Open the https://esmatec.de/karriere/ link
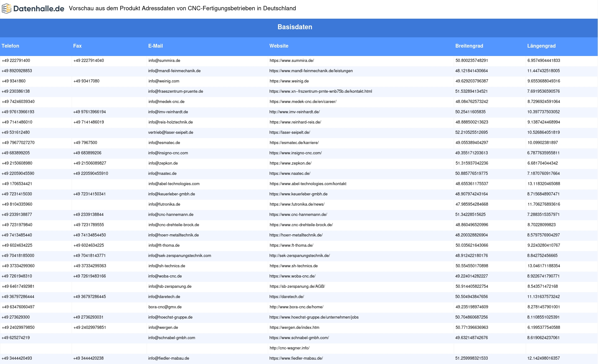598x364 pixels. click(294, 143)
